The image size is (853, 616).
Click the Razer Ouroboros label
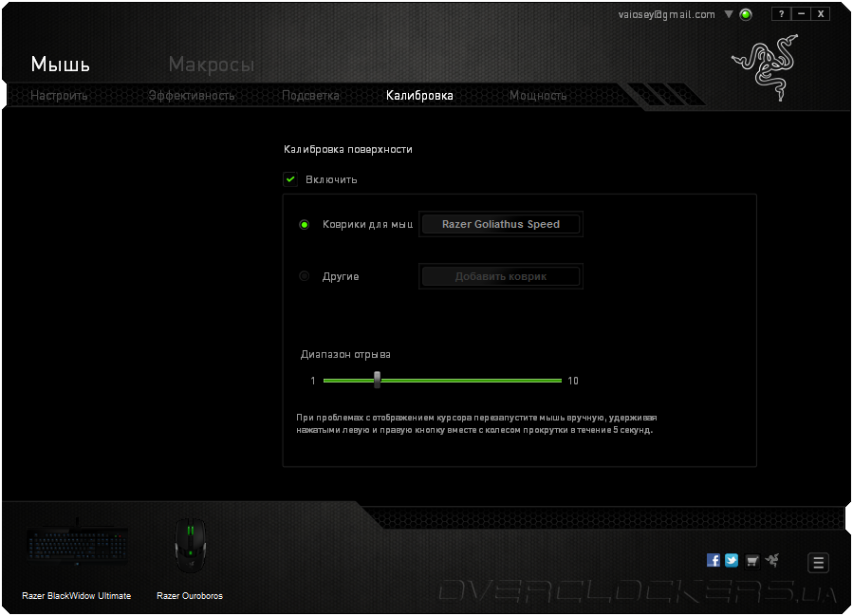click(x=190, y=596)
